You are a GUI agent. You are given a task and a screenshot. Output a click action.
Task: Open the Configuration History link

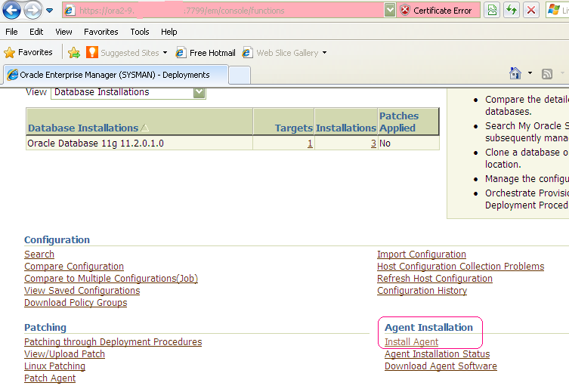point(422,291)
